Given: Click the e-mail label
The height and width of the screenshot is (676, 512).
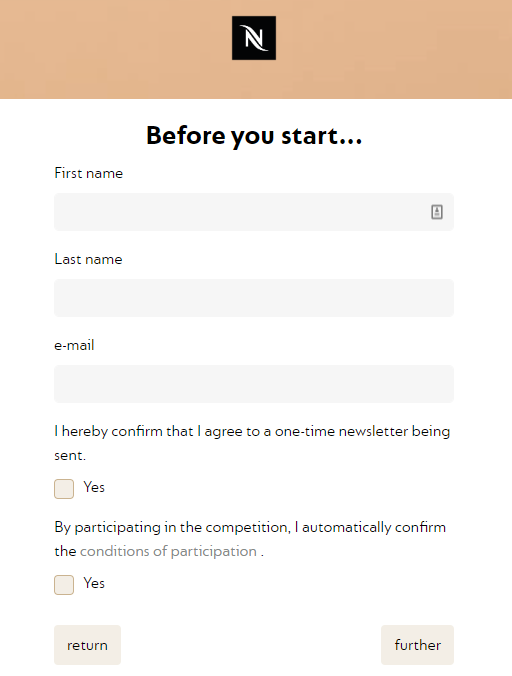Looking at the screenshot, I should click(74, 345).
